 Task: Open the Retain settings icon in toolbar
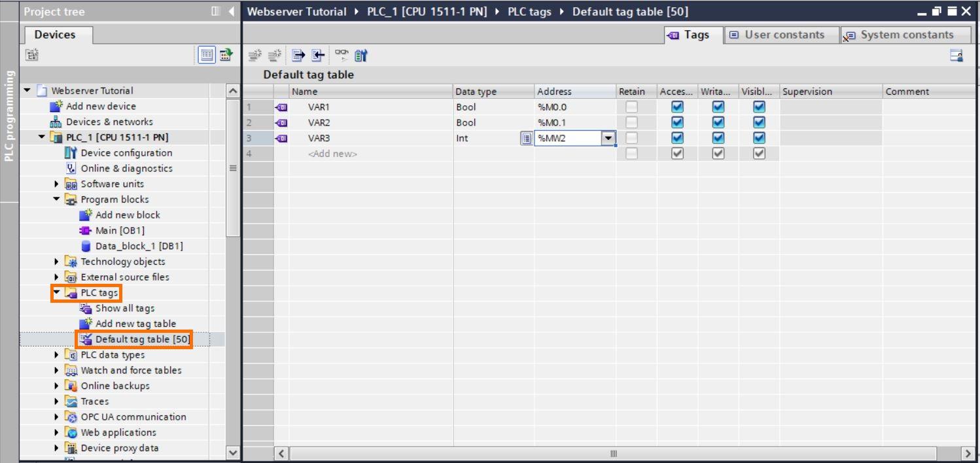pyautogui.click(x=359, y=55)
